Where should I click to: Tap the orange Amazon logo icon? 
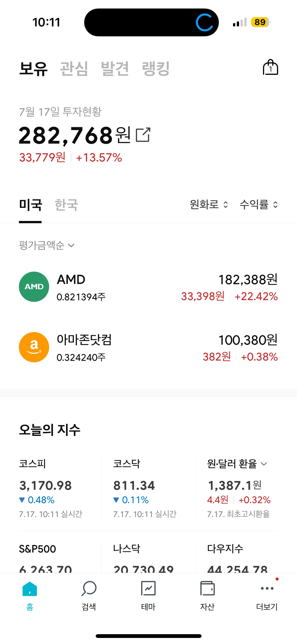34,347
